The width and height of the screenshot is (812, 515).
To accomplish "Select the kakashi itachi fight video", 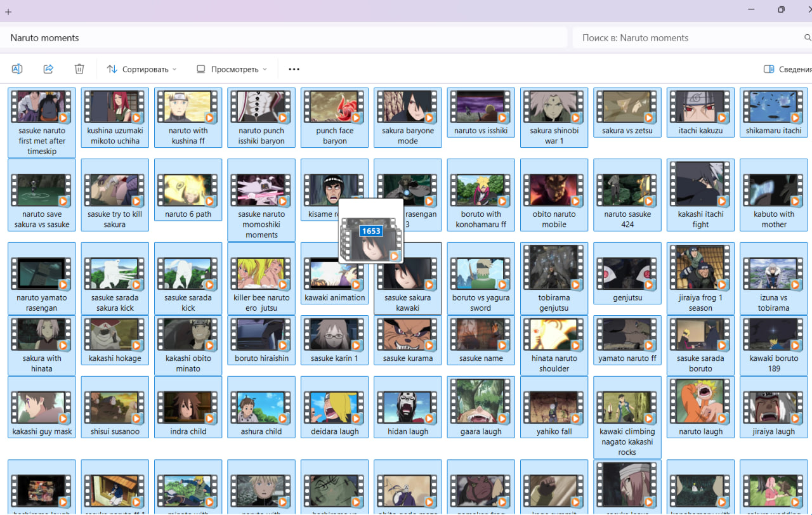I will coord(701,195).
